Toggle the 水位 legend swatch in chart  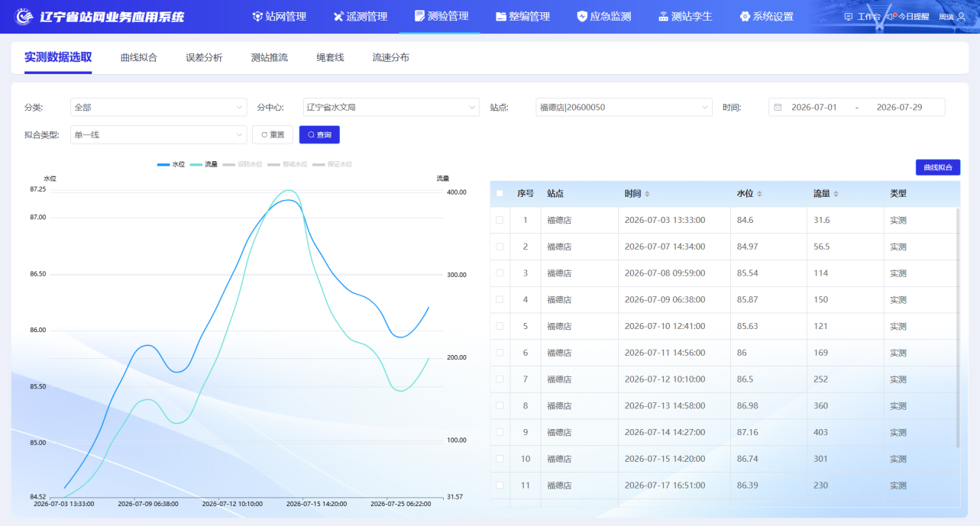pyautogui.click(x=163, y=164)
